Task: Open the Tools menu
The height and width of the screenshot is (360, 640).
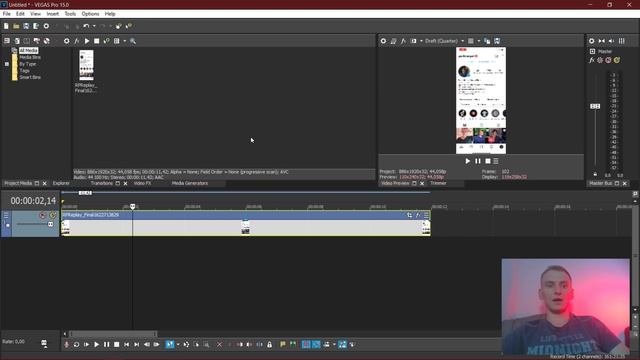Action: pos(70,13)
